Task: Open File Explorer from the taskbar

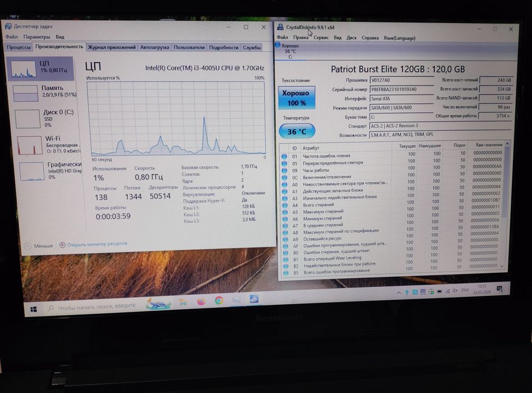Action: [x=183, y=302]
